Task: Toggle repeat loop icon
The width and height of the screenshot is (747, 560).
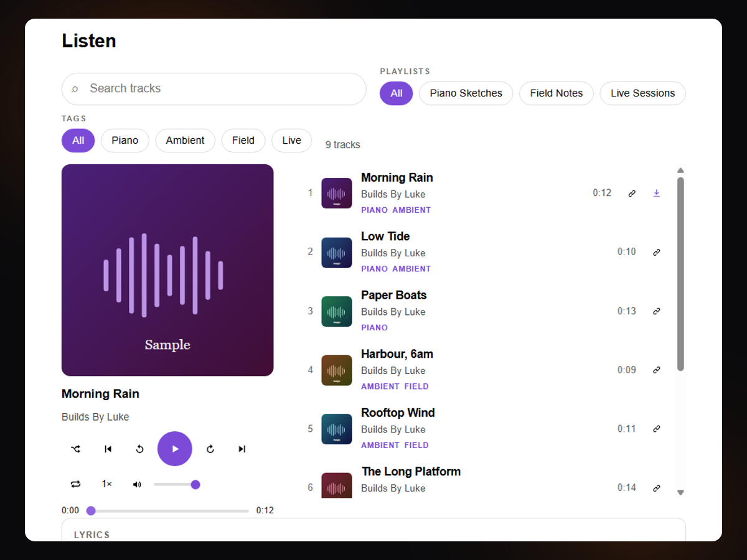Action: click(75, 484)
